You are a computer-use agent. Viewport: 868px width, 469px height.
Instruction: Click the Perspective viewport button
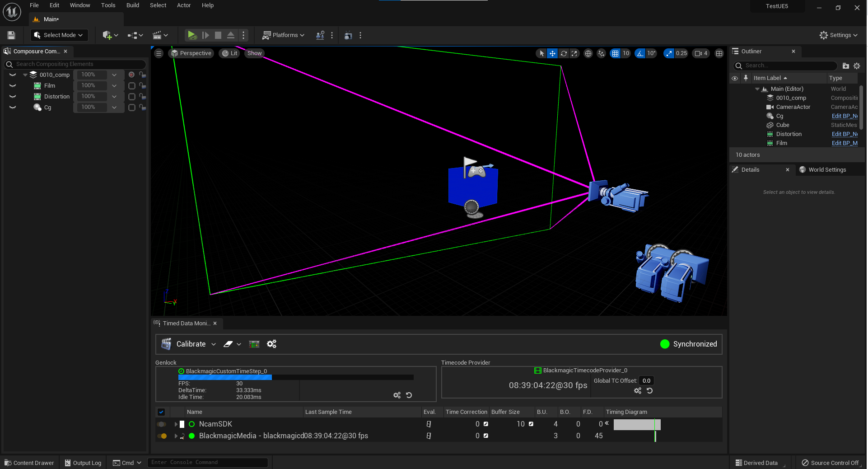pyautogui.click(x=191, y=53)
